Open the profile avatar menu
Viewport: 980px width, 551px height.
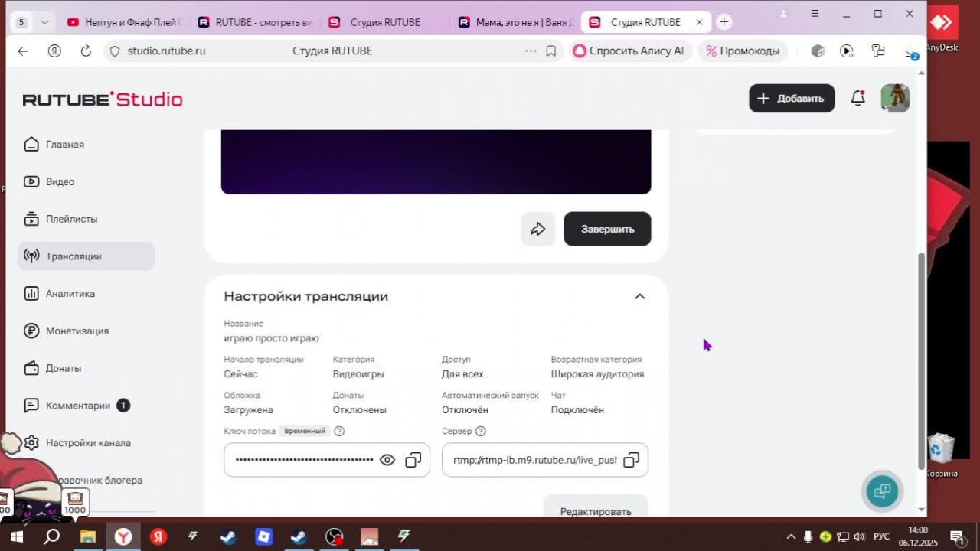click(x=895, y=98)
